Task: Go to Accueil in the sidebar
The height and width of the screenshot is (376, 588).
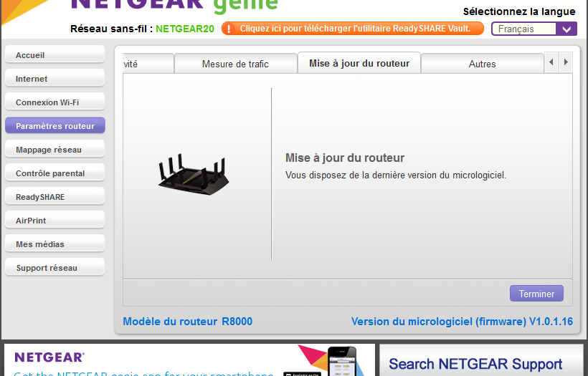Action: pos(54,55)
